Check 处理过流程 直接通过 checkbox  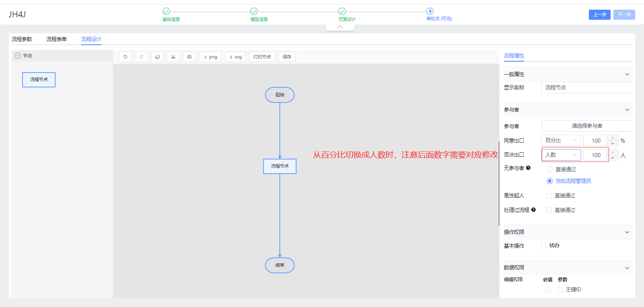tap(549, 210)
